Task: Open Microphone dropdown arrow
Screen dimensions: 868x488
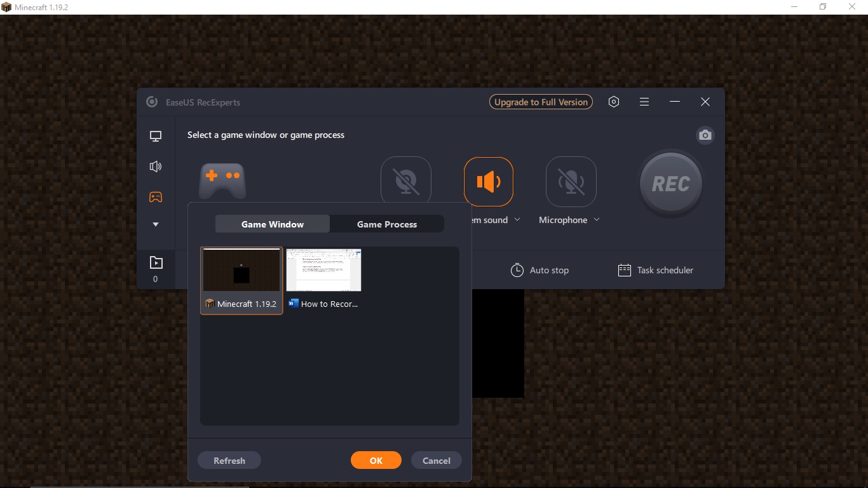Action: click(597, 220)
